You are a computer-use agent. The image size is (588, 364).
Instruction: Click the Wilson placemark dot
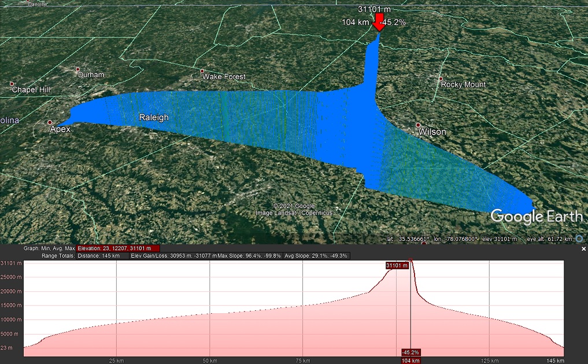click(418, 125)
